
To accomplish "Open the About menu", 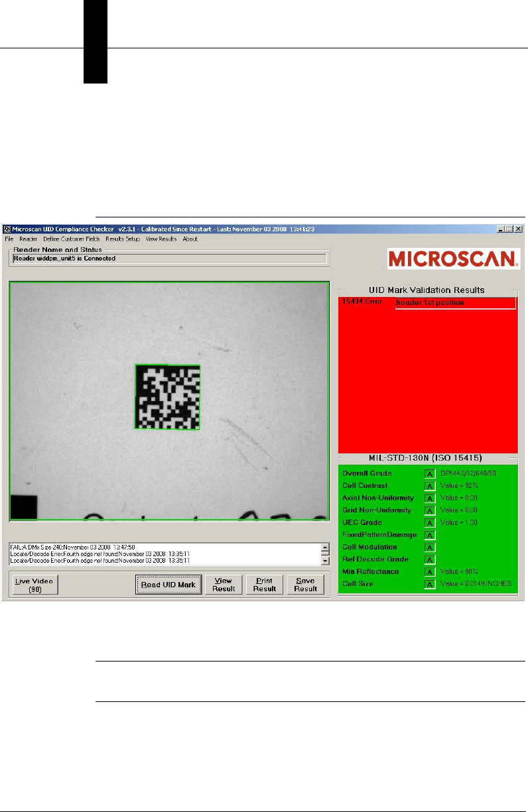I will coord(190,239).
